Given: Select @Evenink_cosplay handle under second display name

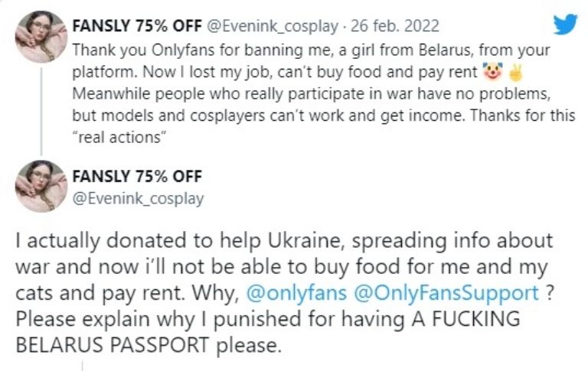Looking at the screenshot, I should (138, 199).
